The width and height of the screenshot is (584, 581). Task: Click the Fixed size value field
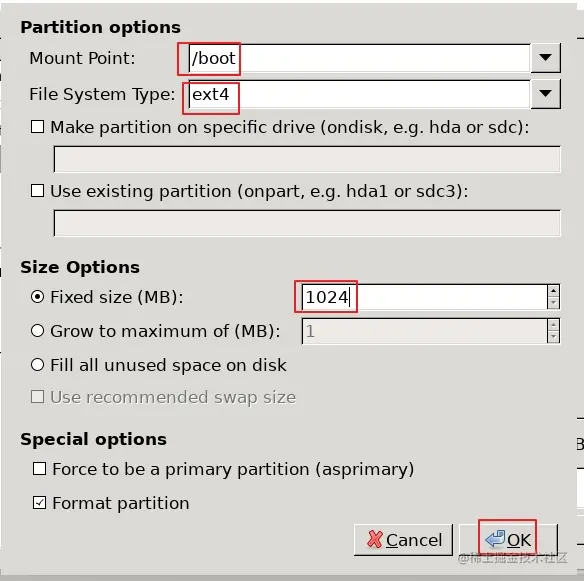pos(425,297)
